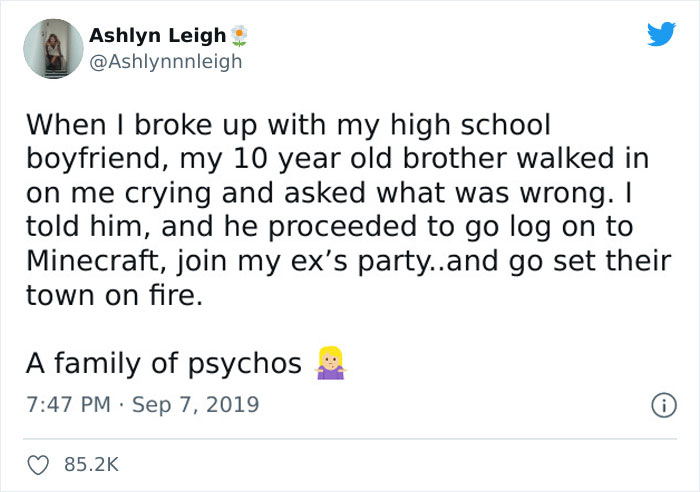700x492 pixels.
Task: Click the phrase 'high school' in the tweet
Action: click(x=470, y=125)
